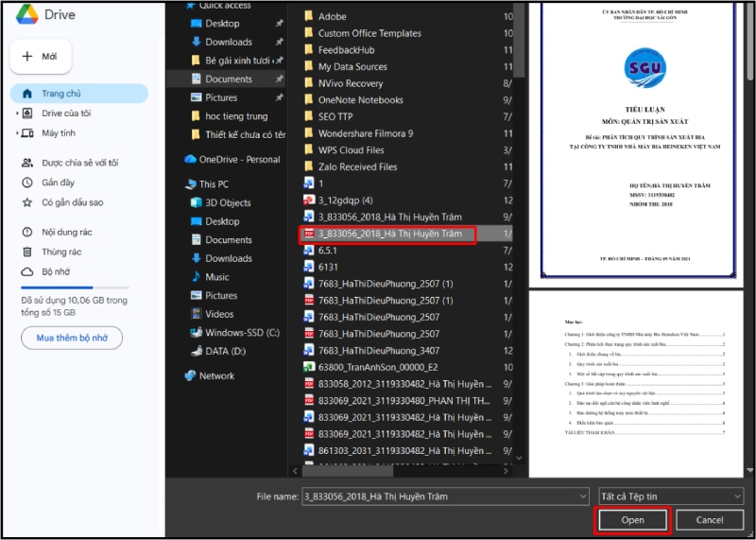Select Pictures under Quick access
756x540 pixels.
point(221,97)
